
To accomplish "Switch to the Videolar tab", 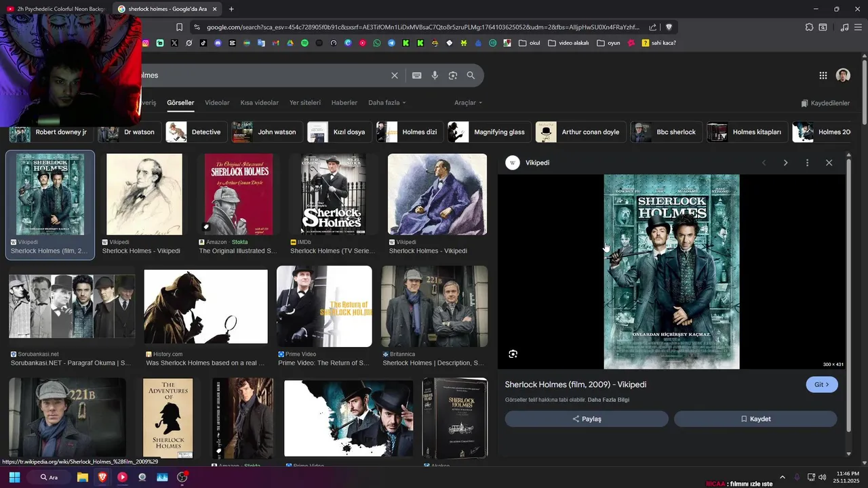I will pyautogui.click(x=217, y=103).
